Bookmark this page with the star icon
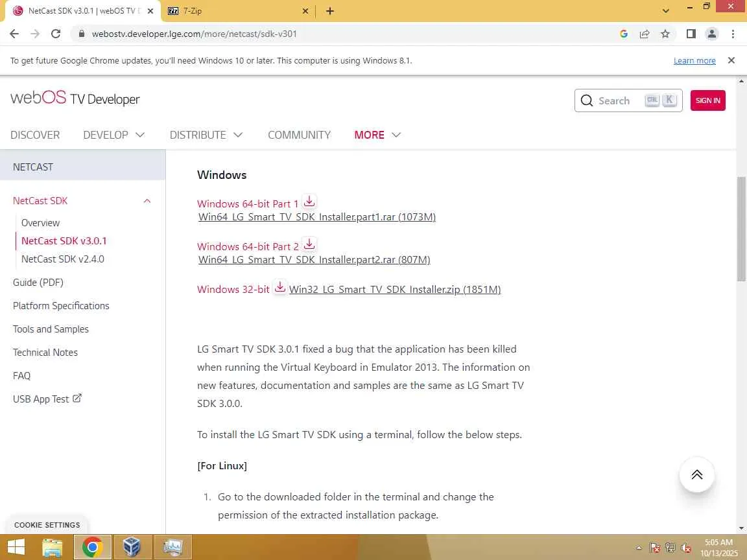The width and height of the screenshot is (747, 560). click(x=665, y=34)
